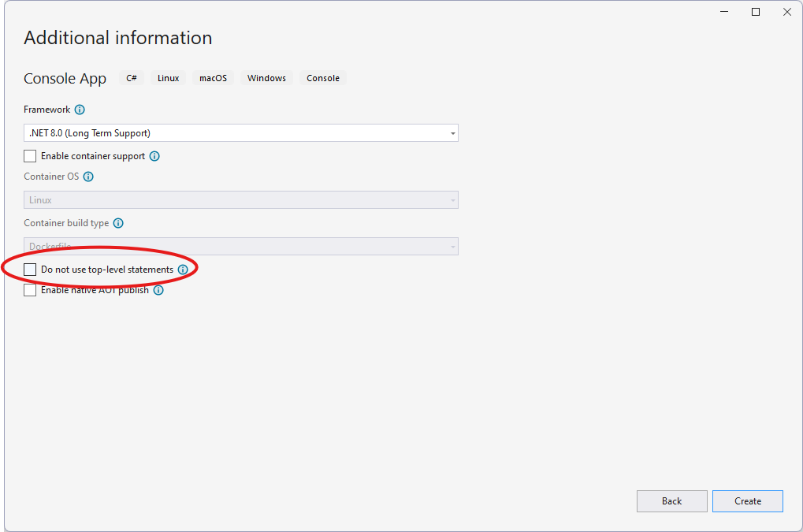803x532 pixels.
Task: Maximize the Additional information window
Action: 756,12
